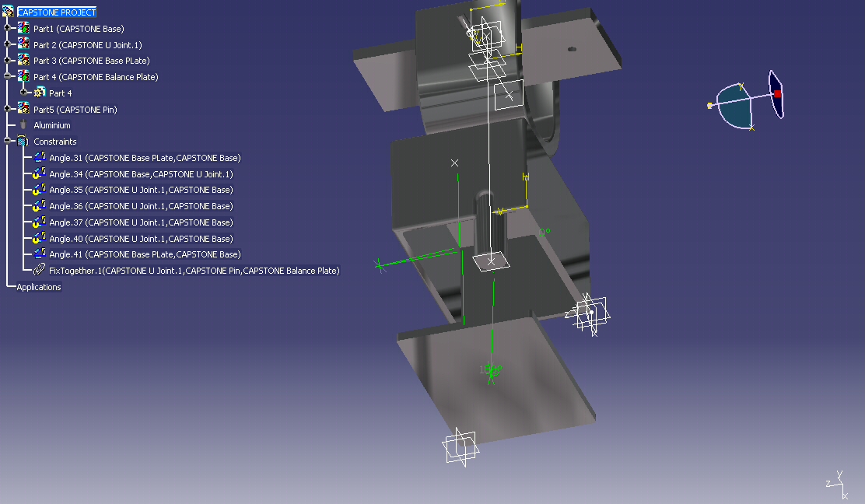
Task: Expand Part 2 (CAPSTONE U Joint.1) node
Action: point(8,45)
